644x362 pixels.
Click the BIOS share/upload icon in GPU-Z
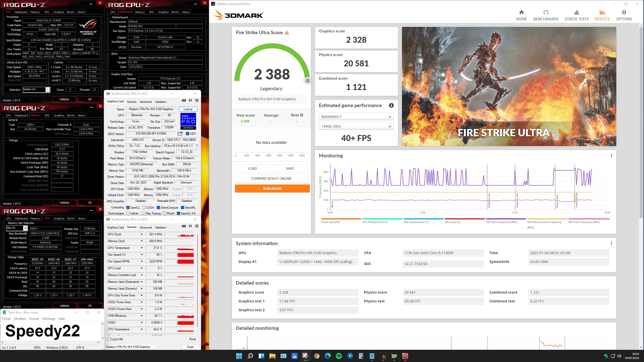tap(180, 133)
